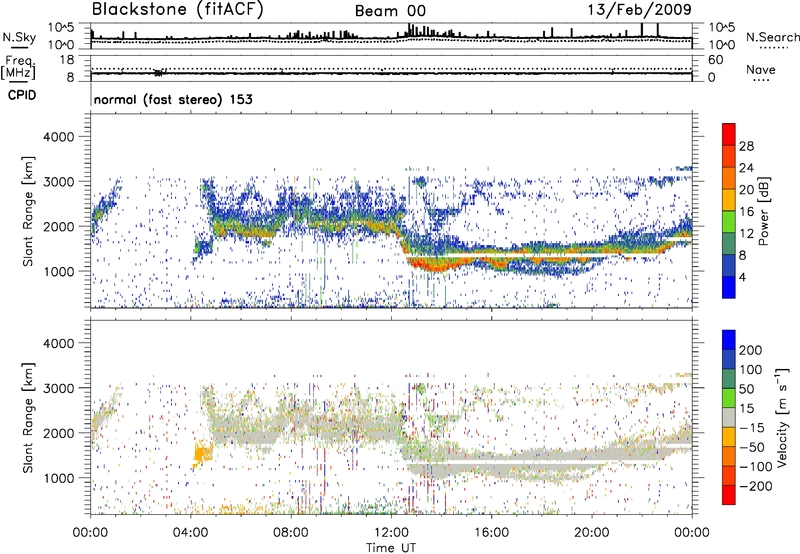The height and width of the screenshot is (554, 800).
Task: Select the "28" value on Power color bar
Action: tap(746, 146)
